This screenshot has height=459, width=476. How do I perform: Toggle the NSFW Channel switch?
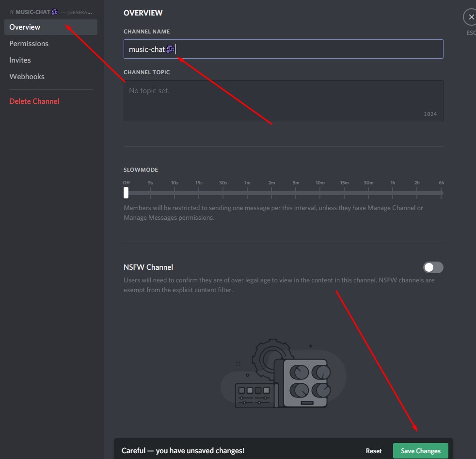pos(433,267)
